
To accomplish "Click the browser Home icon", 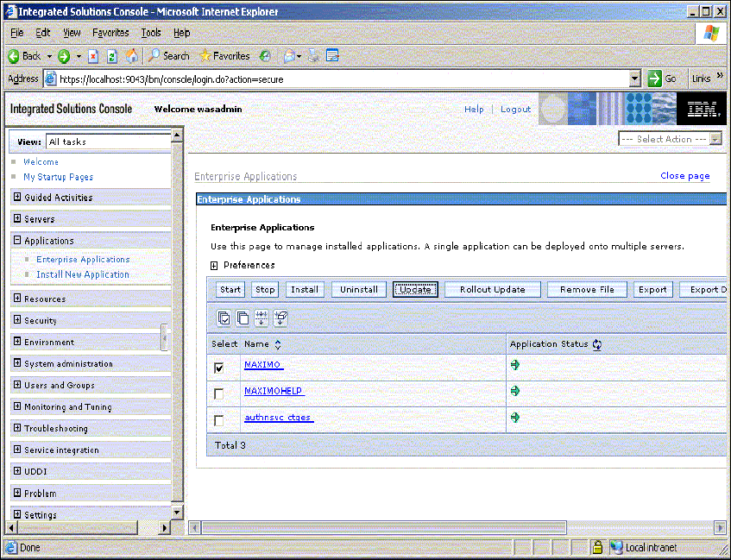I will point(132,56).
